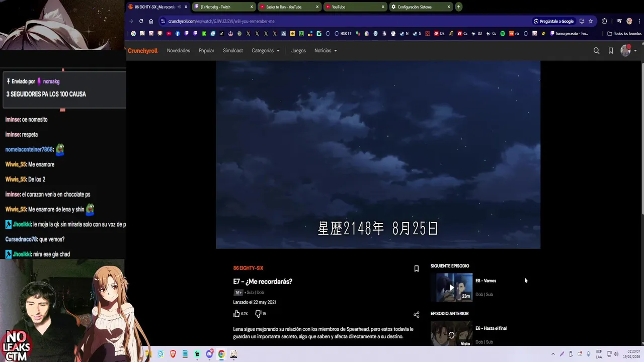This screenshot has height=362, width=644.
Task: Expand the Noticias dropdown
Action: pos(326,51)
